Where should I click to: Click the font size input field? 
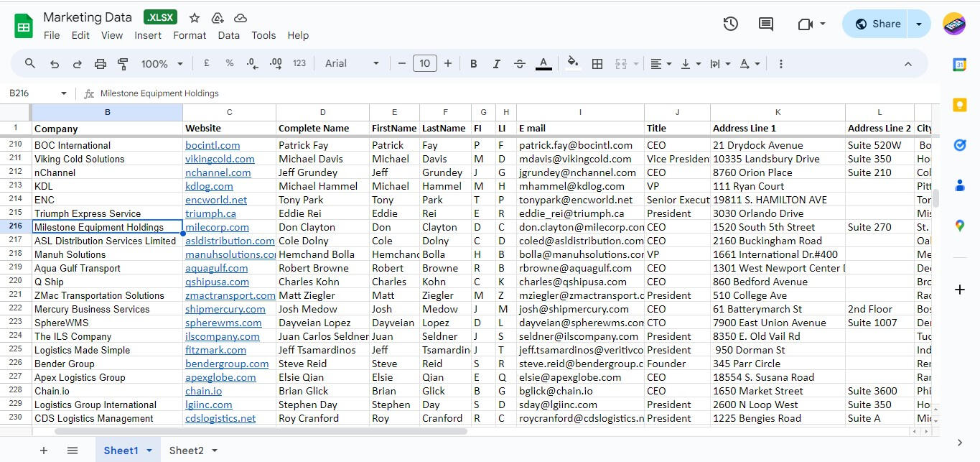point(424,63)
